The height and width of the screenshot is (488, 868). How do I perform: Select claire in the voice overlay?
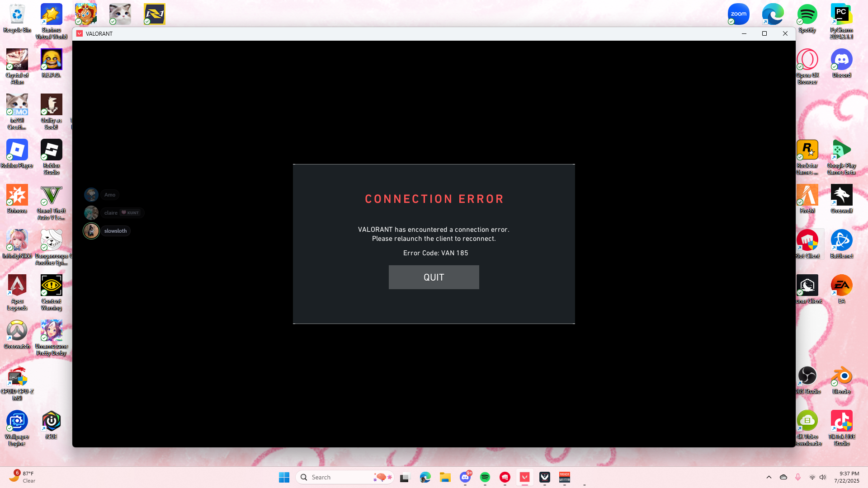(111, 213)
